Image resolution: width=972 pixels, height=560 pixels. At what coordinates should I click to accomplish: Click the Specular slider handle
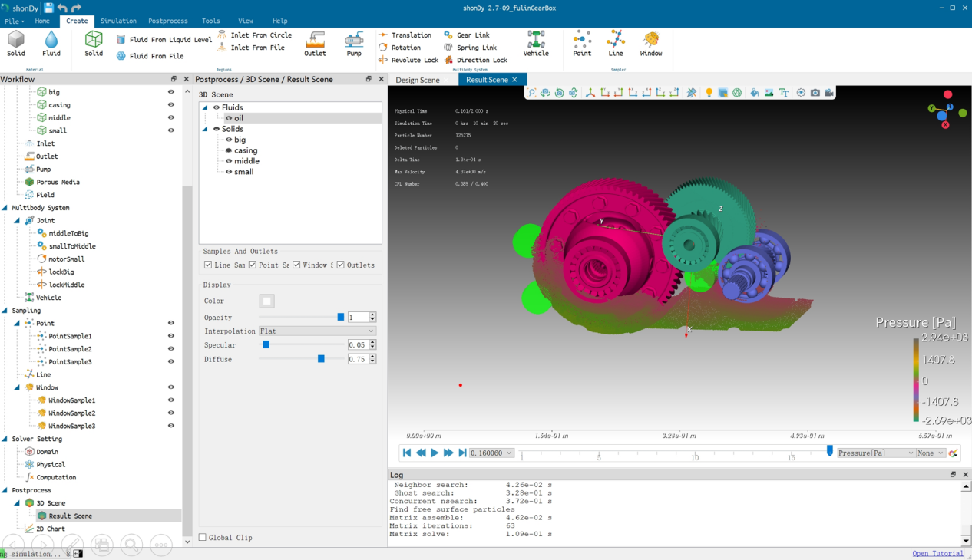(x=266, y=345)
